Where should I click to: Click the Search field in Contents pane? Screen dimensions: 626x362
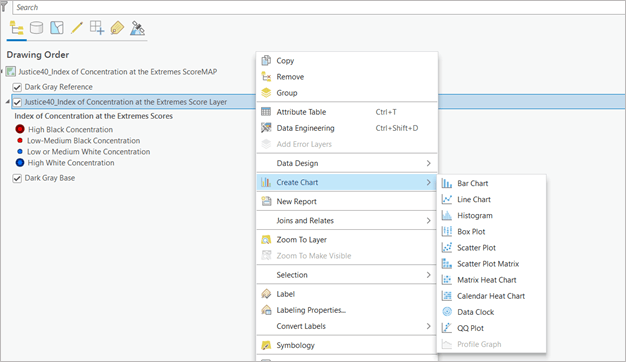[x=319, y=8]
